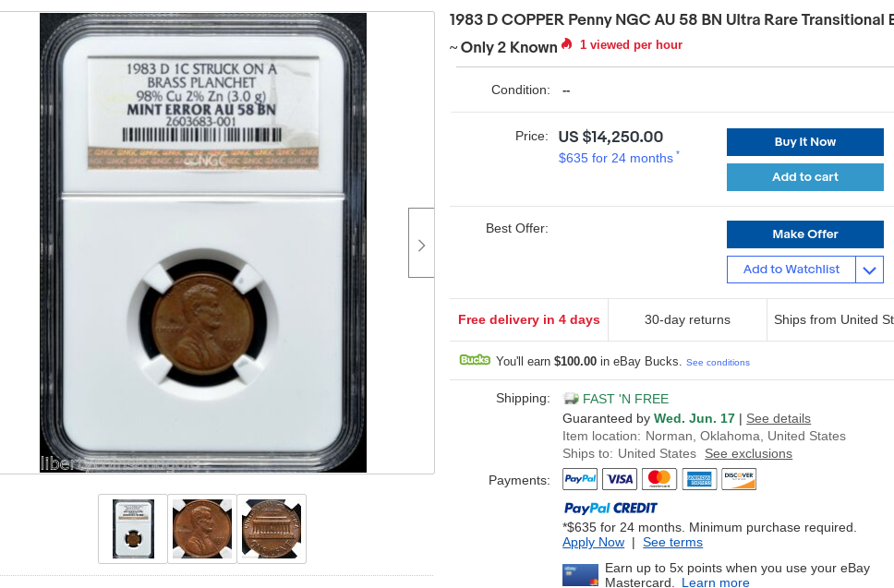Screen dimensions: 894x588
Task: Click the Add to Watchlist button
Action: (x=791, y=270)
